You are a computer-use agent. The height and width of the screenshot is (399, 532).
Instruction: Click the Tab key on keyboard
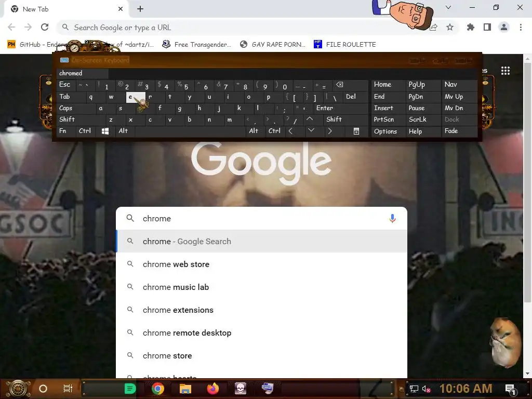(71, 97)
